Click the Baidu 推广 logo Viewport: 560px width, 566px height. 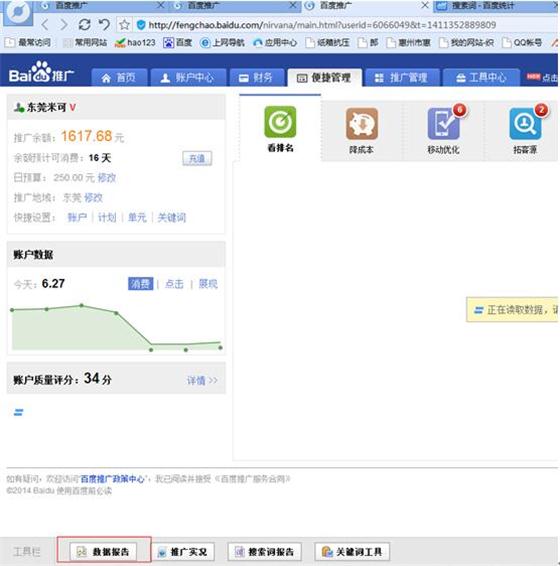[41, 73]
